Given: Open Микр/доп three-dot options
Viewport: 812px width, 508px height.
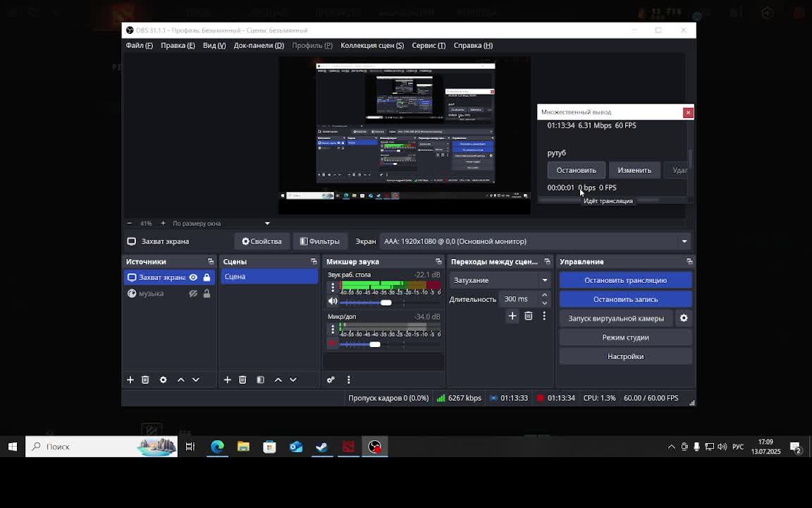Looking at the screenshot, I should pyautogui.click(x=333, y=329).
